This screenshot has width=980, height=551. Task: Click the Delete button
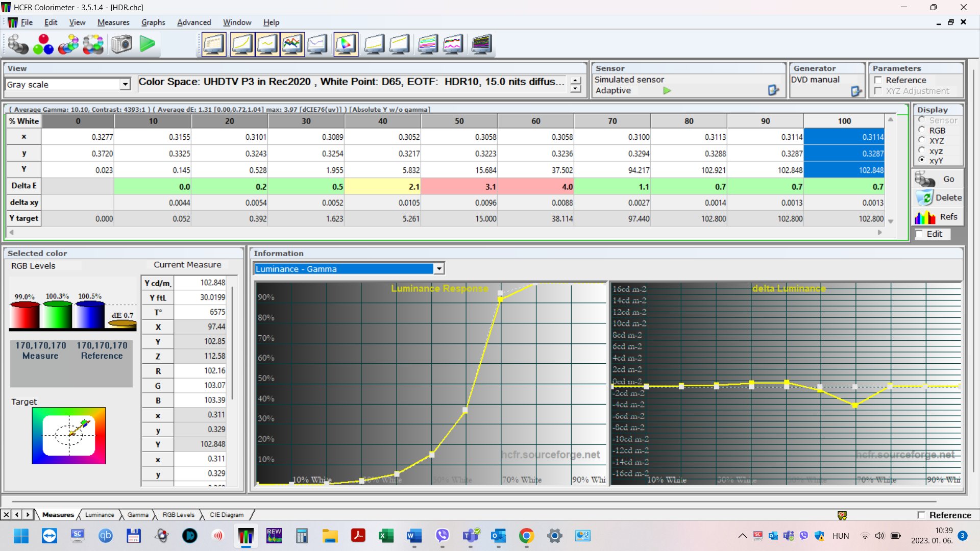(938, 198)
